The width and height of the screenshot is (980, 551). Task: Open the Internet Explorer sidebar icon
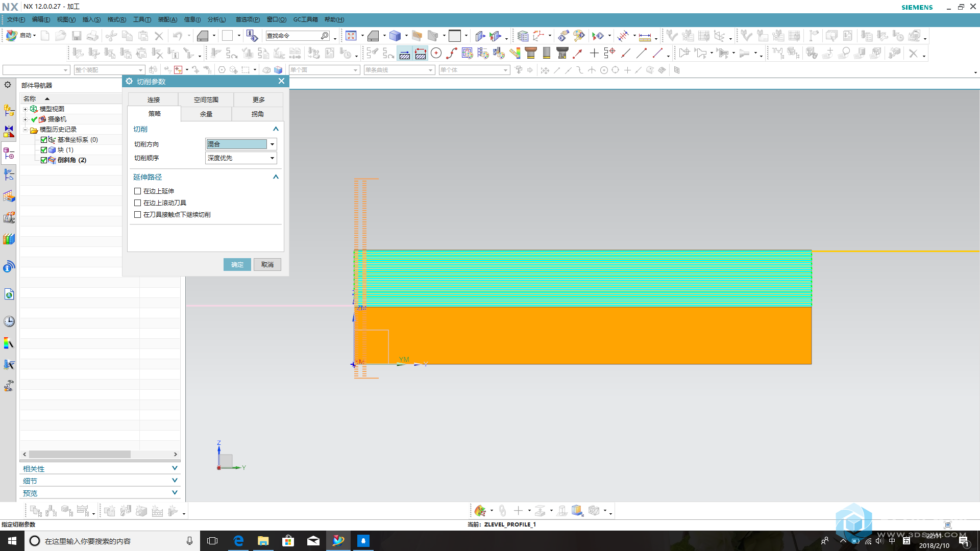pyautogui.click(x=9, y=294)
